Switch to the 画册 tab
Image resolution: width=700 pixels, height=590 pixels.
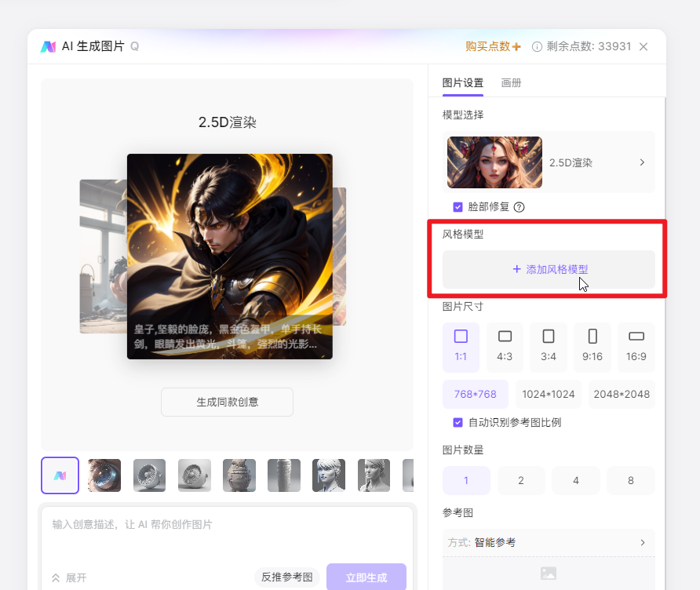coord(511,83)
